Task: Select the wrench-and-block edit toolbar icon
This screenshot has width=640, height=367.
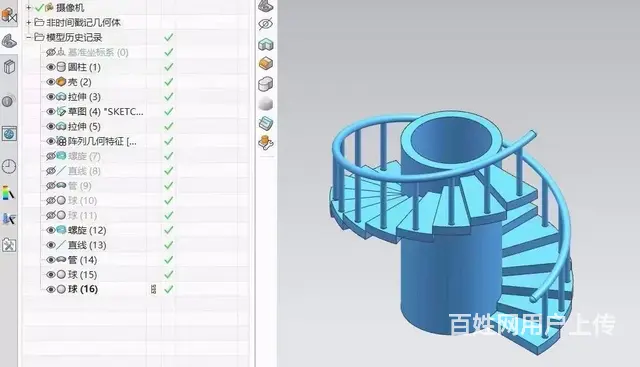Action: click(266, 143)
